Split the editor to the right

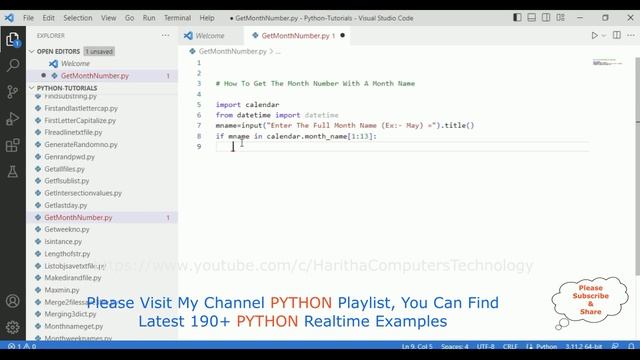[617, 36]
